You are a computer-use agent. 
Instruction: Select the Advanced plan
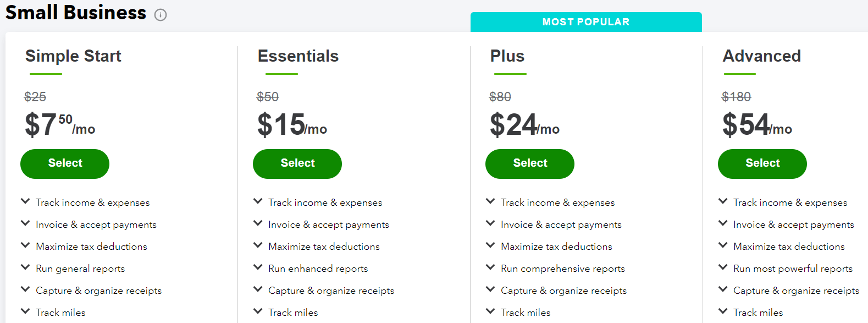(x=762, y=163)
